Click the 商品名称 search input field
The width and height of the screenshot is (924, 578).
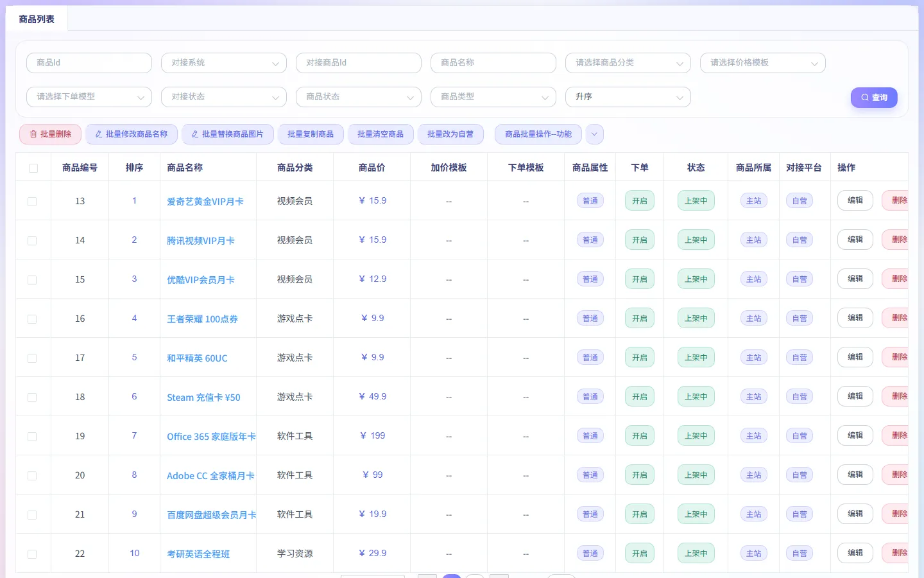[493, 63]
